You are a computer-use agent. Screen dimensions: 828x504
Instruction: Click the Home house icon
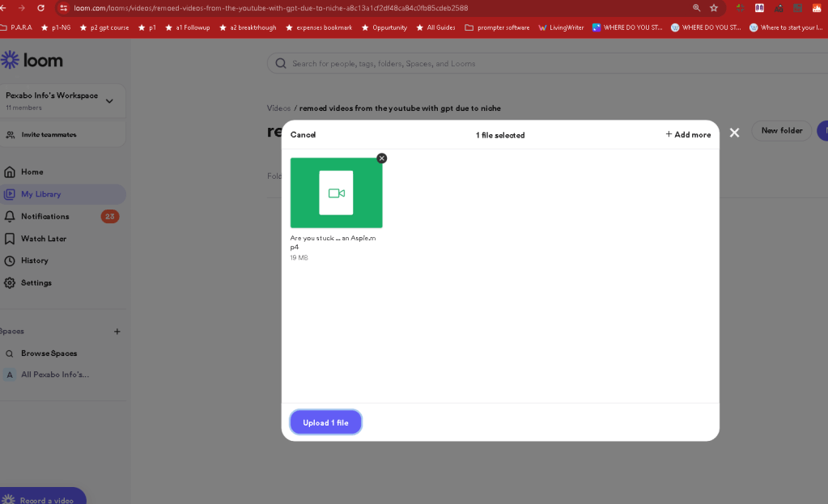point(10,172)
